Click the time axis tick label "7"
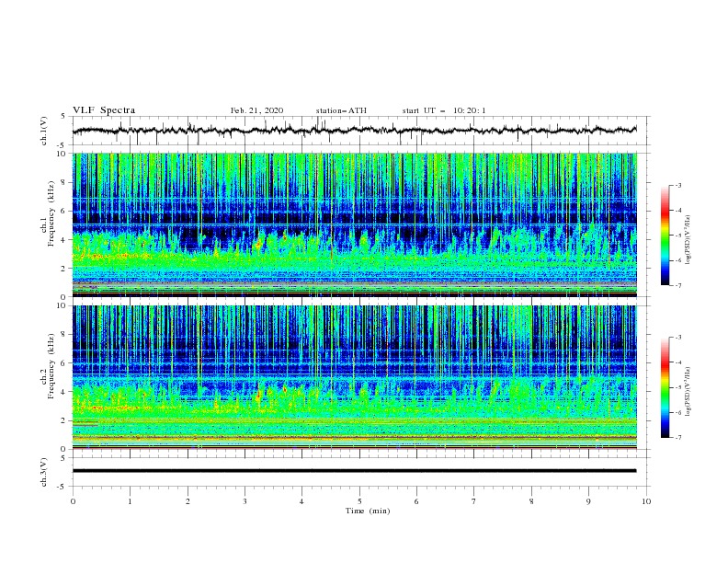This screenshot has height=563, width=728. pyautogui.click(x=474, y=501)
